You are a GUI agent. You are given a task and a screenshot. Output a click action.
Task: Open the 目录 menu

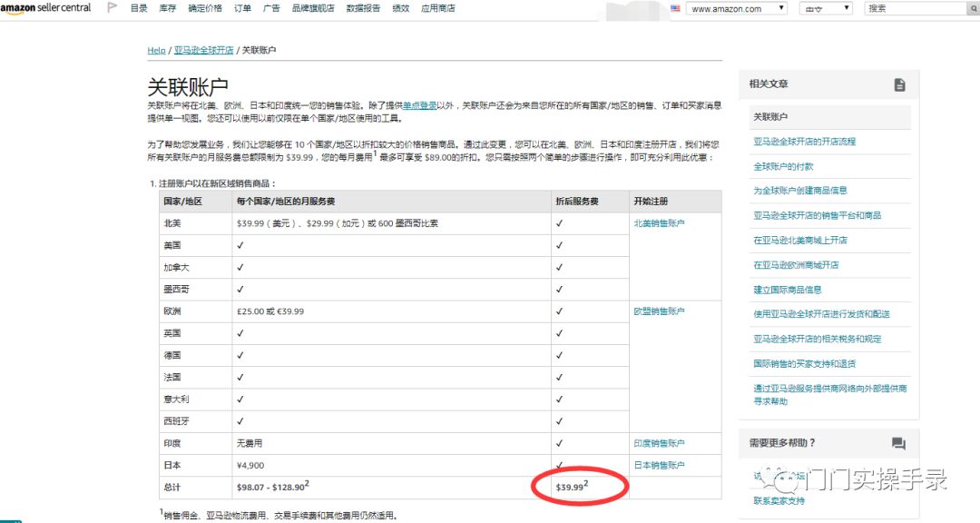139,8
